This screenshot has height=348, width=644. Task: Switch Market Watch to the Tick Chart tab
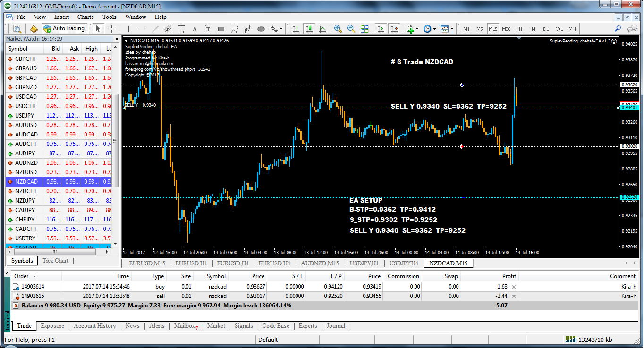55,261
